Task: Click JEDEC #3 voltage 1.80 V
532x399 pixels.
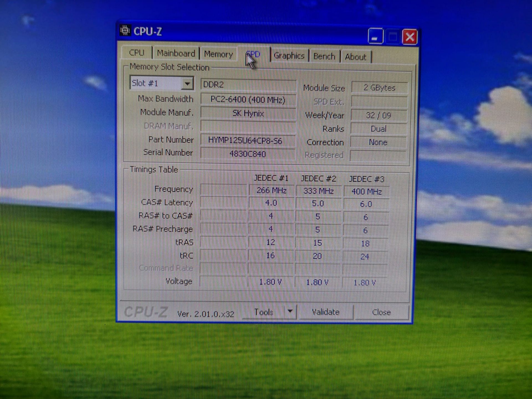Action: coord(364,283)
